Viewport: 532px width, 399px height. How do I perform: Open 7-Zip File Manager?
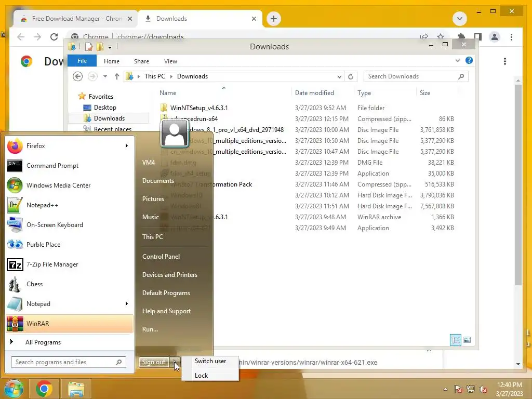coord(70,264)
